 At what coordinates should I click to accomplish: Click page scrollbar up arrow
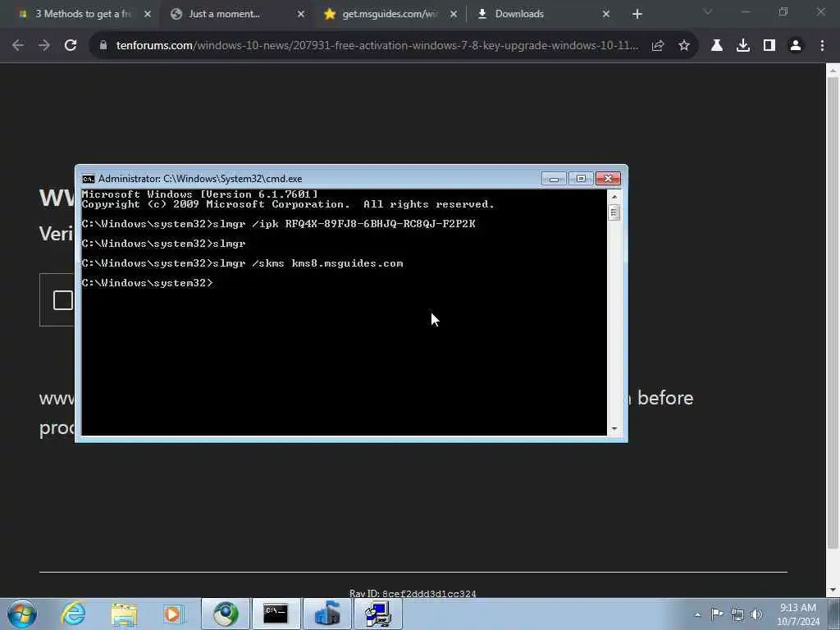833,70
